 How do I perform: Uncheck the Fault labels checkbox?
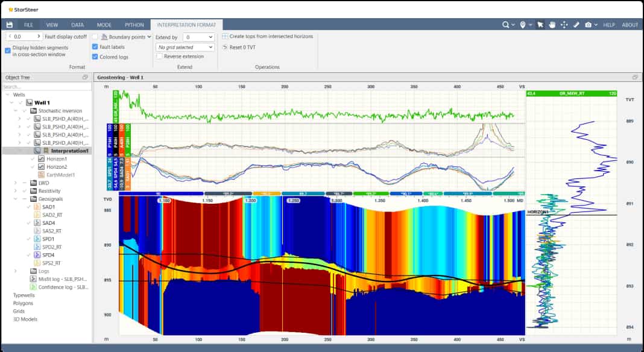pyautogui.click(x=95, y=46)
